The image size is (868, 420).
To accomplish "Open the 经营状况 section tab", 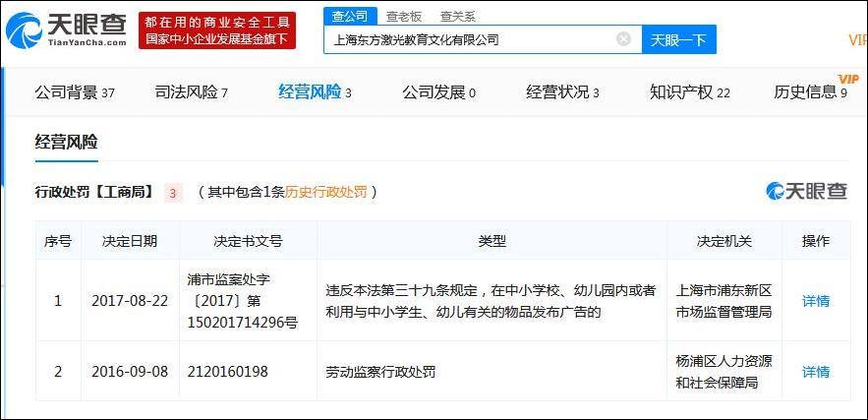I will point(562,92).
